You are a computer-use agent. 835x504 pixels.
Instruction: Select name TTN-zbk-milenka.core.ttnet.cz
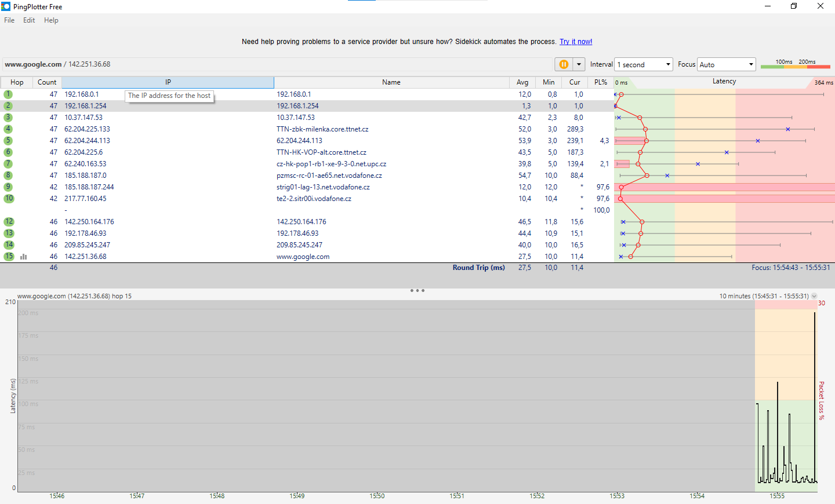322,129
